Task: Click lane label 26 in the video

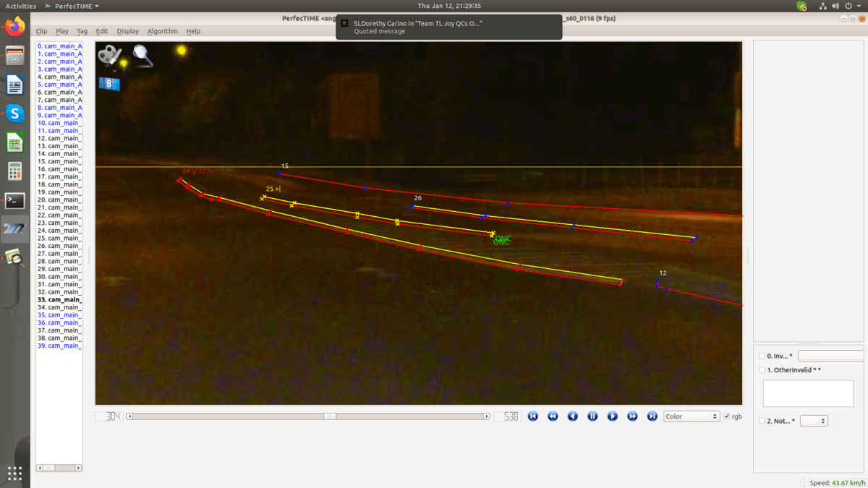Action: tap(418, 198)
